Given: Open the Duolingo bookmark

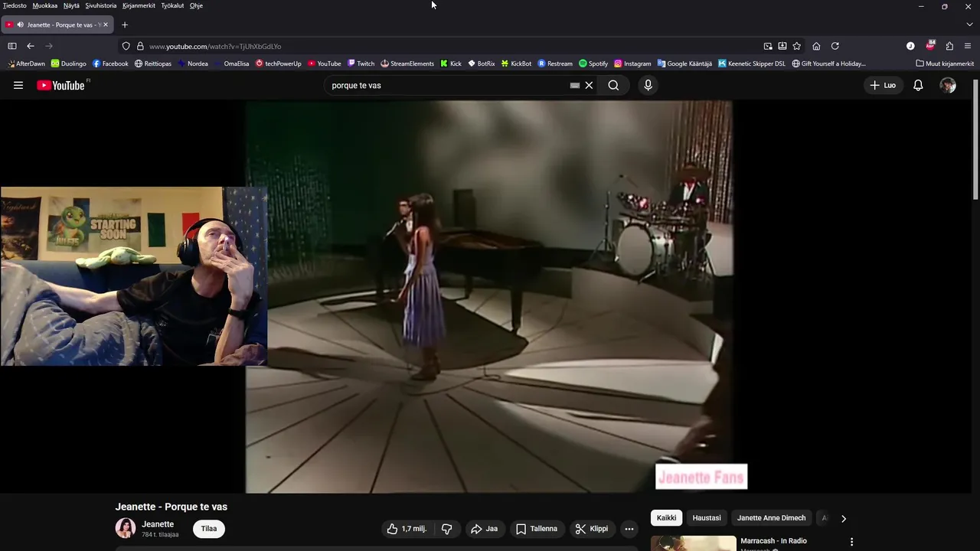Looking at the screenshot, I should tap(69, 64).
